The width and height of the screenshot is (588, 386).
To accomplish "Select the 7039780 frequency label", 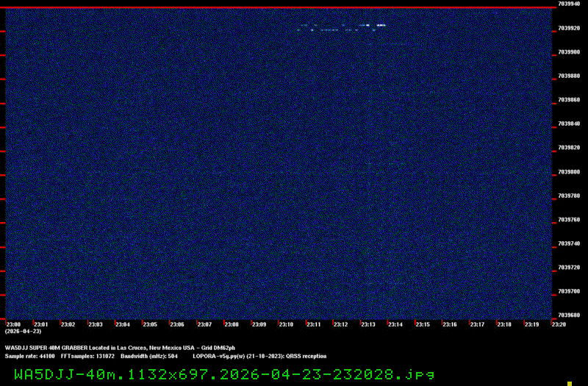I will coord(569,196).
